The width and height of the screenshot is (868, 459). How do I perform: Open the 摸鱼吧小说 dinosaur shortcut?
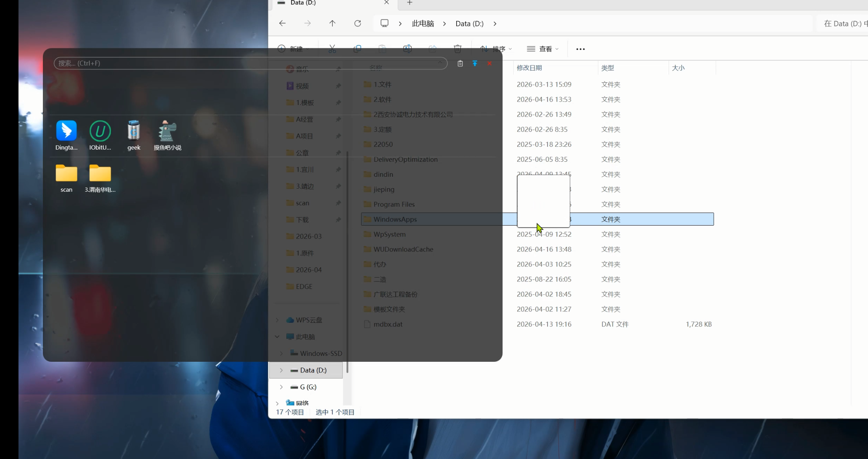click(167, 131)
